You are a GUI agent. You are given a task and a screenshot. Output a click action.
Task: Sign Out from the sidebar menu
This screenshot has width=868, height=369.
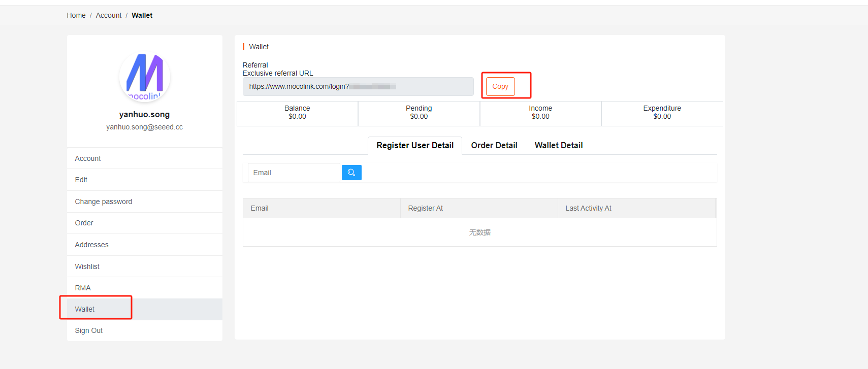pos(89,330)
